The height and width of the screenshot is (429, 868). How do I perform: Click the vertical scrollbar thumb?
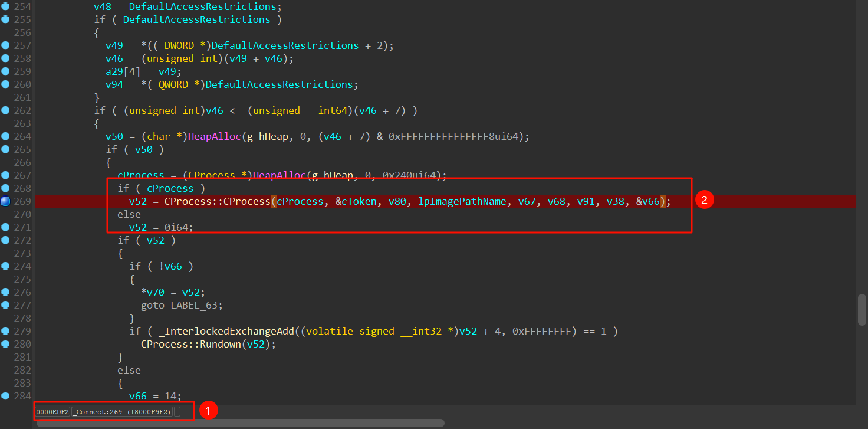point(862,309)
